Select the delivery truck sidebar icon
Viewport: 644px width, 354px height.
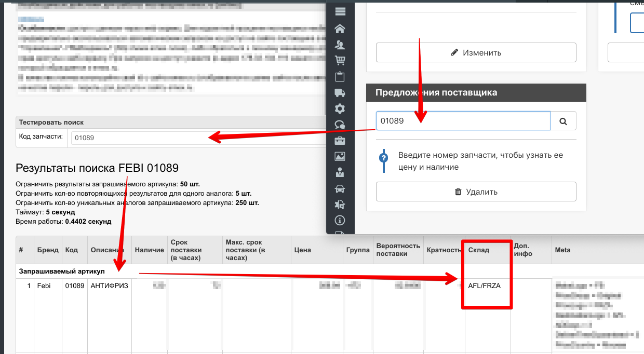[x=340, y=93]
